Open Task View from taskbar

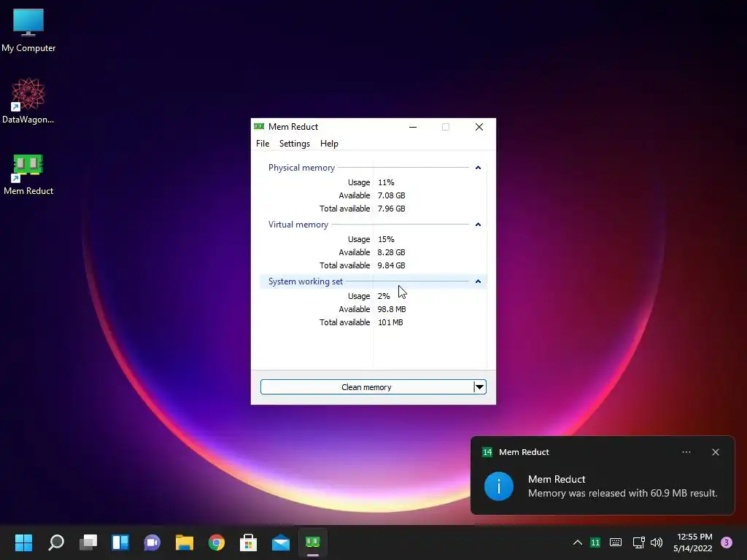[88, 542]
